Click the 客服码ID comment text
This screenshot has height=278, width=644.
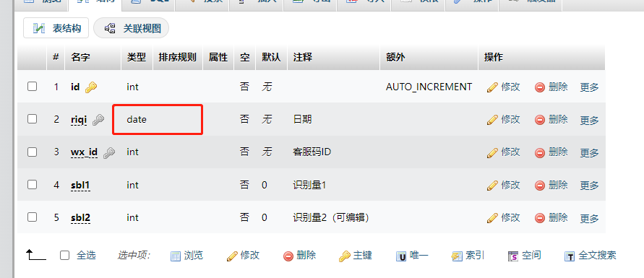(x=312, y=152)
